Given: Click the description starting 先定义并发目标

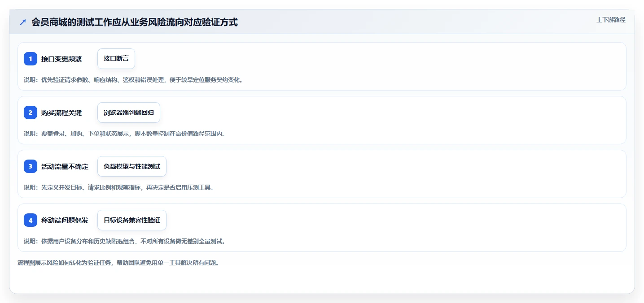Looking at the screenshot, I should 119,187.
